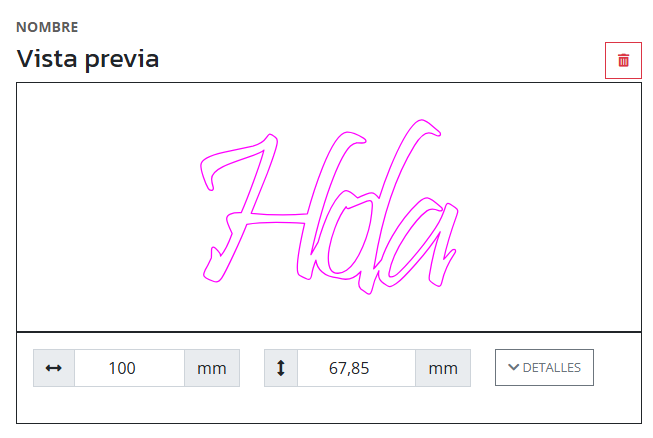Click the Vista previa heading
The width and height of the screenshot is (653, 438).
coord(88,59)
